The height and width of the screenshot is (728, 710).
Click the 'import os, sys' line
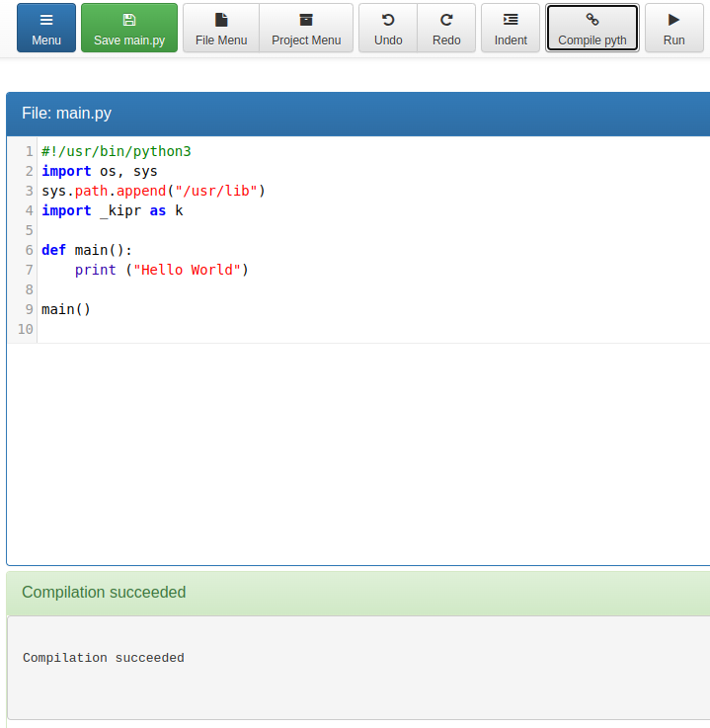(x=100, y=171)
